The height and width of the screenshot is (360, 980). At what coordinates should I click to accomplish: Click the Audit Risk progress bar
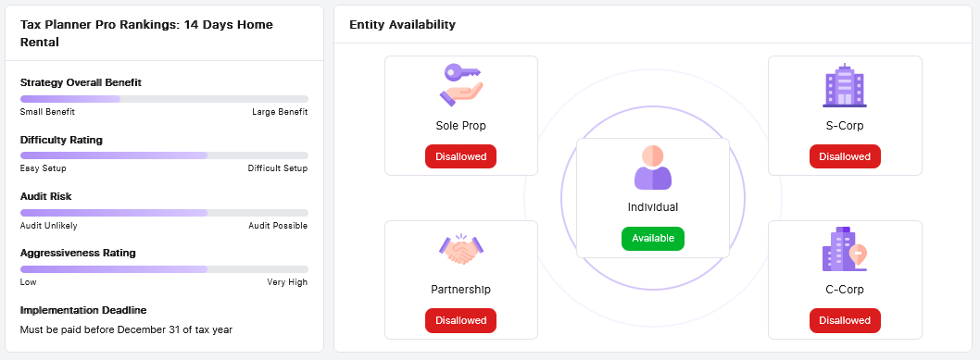[164, 213]
